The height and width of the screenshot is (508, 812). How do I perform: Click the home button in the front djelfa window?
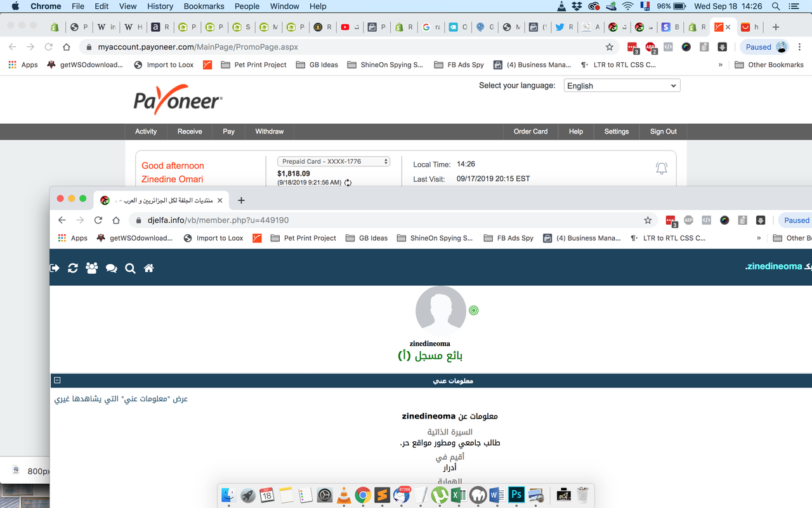coord(116,220)
